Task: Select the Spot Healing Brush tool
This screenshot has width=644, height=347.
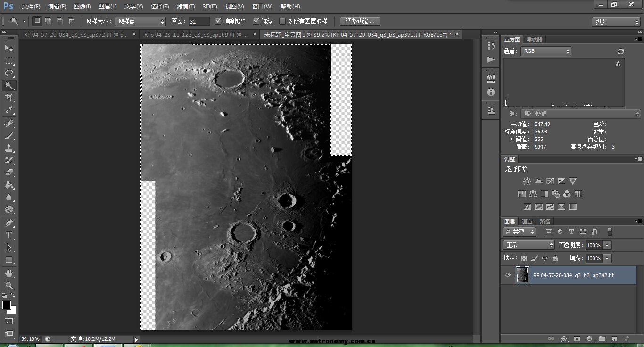Action: click(x=9, y=124)
